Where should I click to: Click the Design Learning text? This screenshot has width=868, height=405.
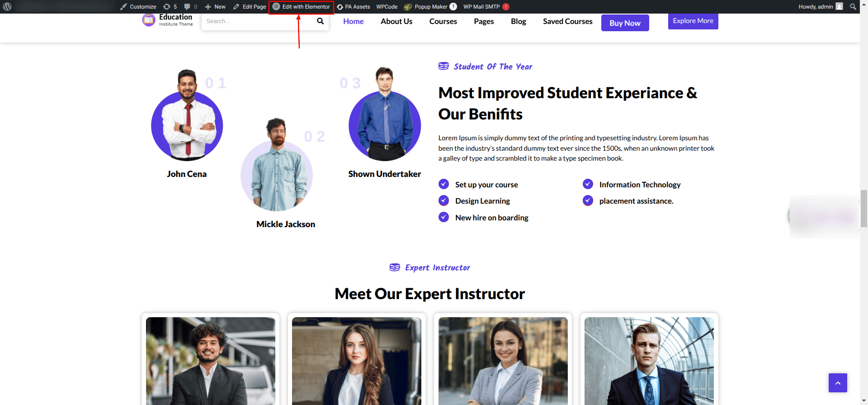[482, 201]
